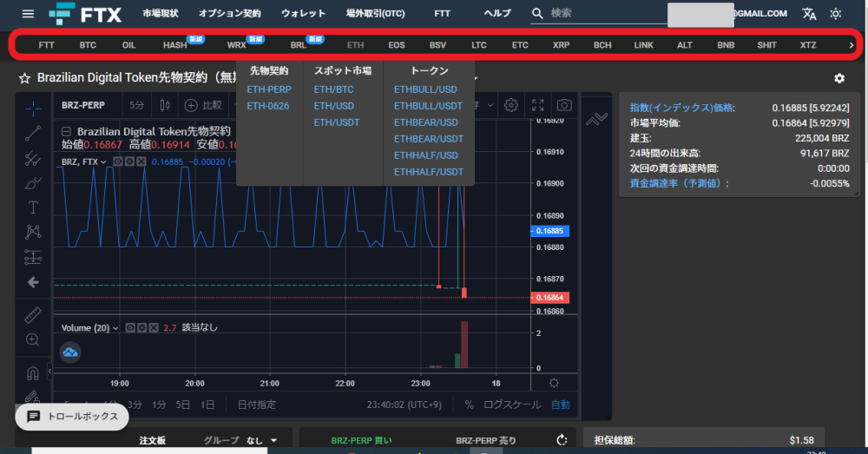The image size is (868, 454).
Task: Add Brazilian Digital Token to favorites star
Action: tap(24, 78)
